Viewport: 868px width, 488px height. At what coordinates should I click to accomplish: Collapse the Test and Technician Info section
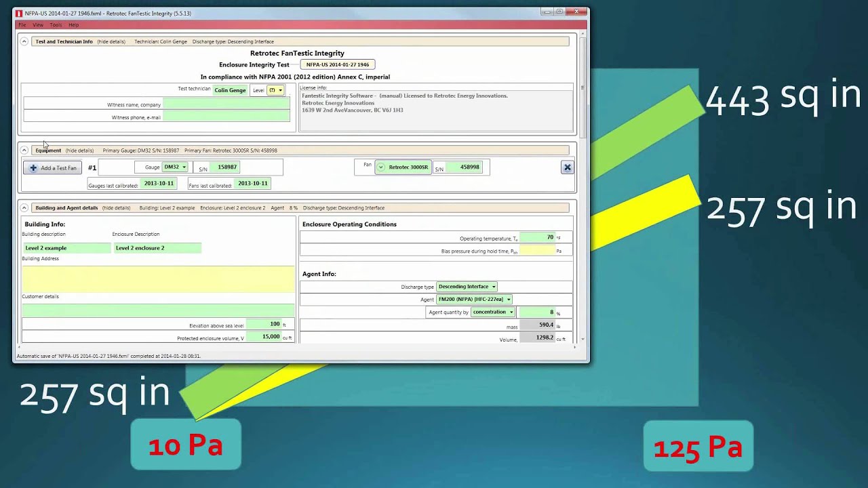click(24, 41)
